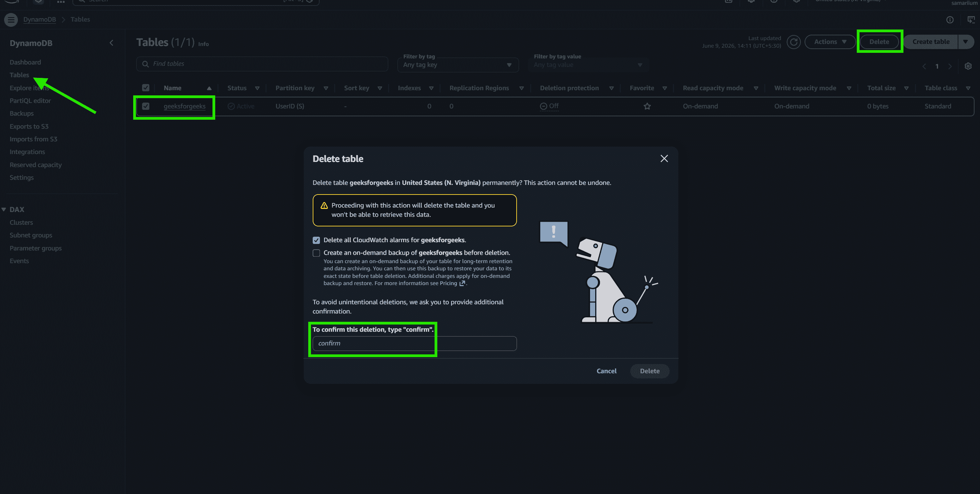980x494 pixels.
Task: Focus the Find tables search box
Action: click(x=262, y=64)
